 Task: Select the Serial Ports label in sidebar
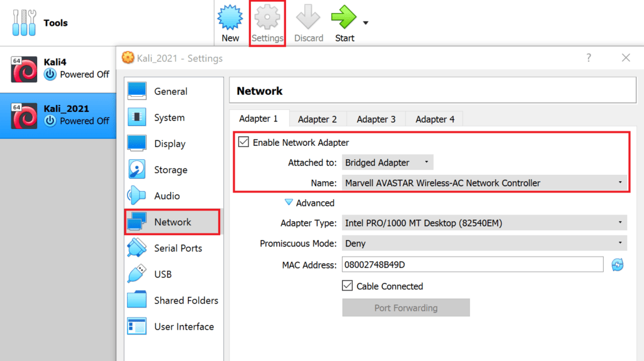[178, 248]
